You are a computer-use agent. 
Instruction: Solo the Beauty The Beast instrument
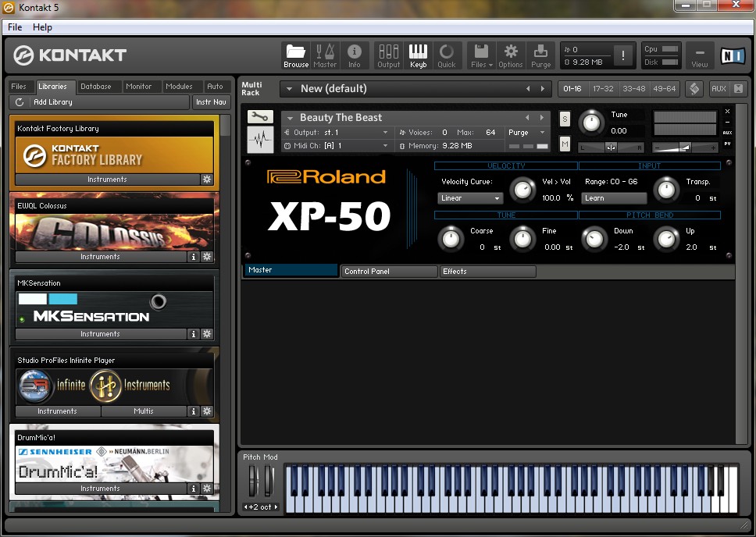565,119
